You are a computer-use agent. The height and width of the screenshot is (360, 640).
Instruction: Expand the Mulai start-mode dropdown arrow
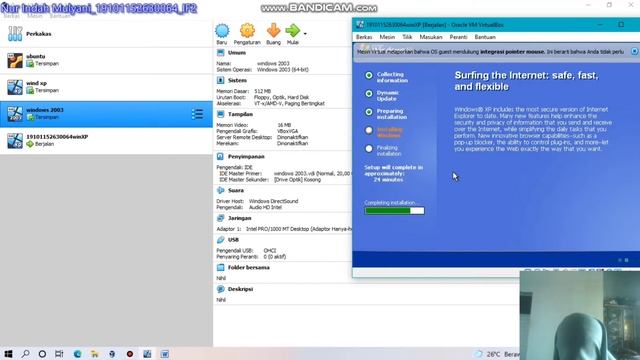(305, 33)
